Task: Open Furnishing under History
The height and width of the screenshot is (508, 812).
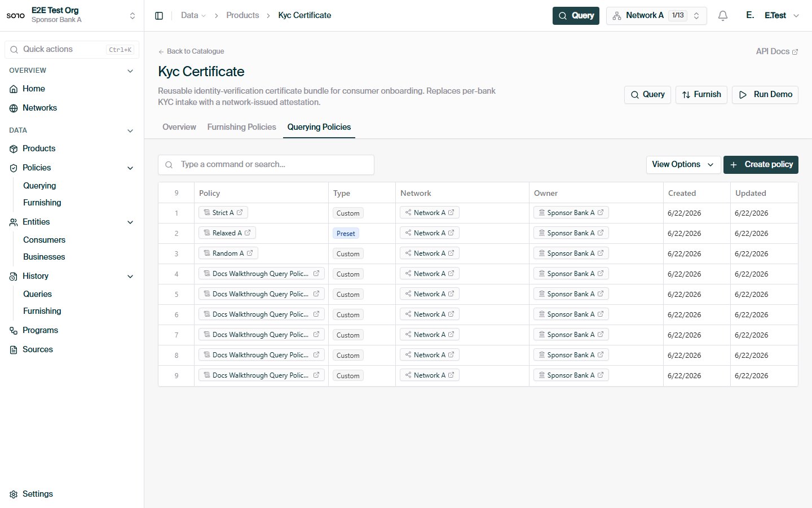Action: (x=42, y=311)
